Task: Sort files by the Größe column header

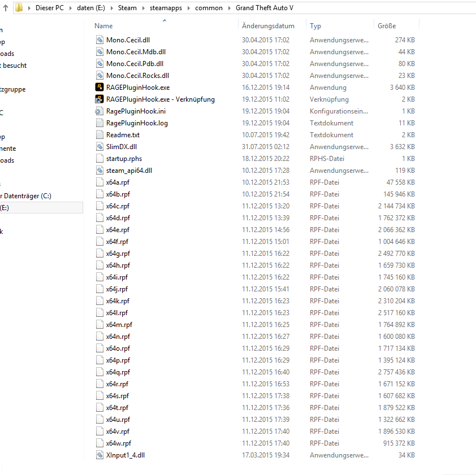Action: click(x=387, y=26)
